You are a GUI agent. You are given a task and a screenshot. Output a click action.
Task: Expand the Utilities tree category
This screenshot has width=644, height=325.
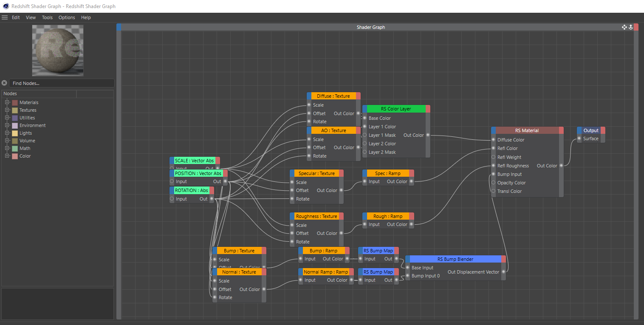click(x=7, y=118)
